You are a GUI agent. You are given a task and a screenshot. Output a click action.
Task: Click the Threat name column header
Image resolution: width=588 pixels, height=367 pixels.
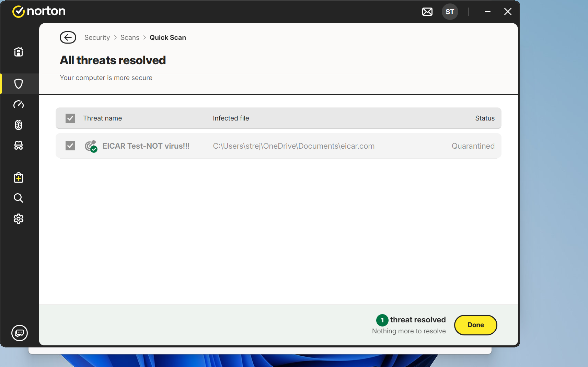coord(102,118)
